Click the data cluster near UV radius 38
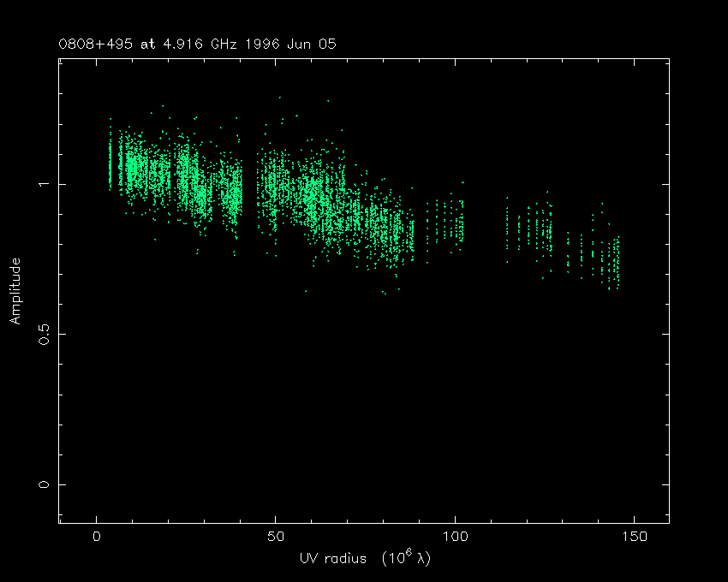This screenshot has width=728, height=582. [232, 193]
